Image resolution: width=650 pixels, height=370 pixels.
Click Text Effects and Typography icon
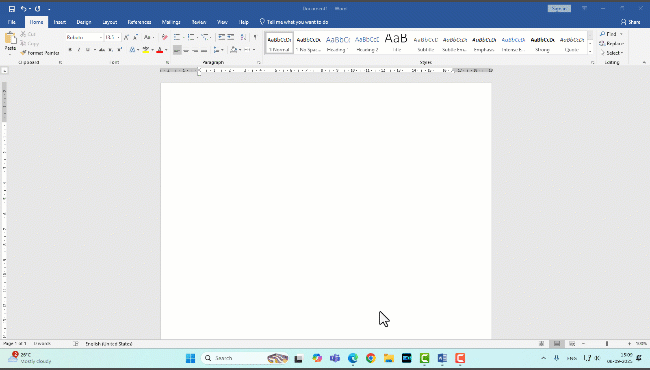(x=132, y=50)
